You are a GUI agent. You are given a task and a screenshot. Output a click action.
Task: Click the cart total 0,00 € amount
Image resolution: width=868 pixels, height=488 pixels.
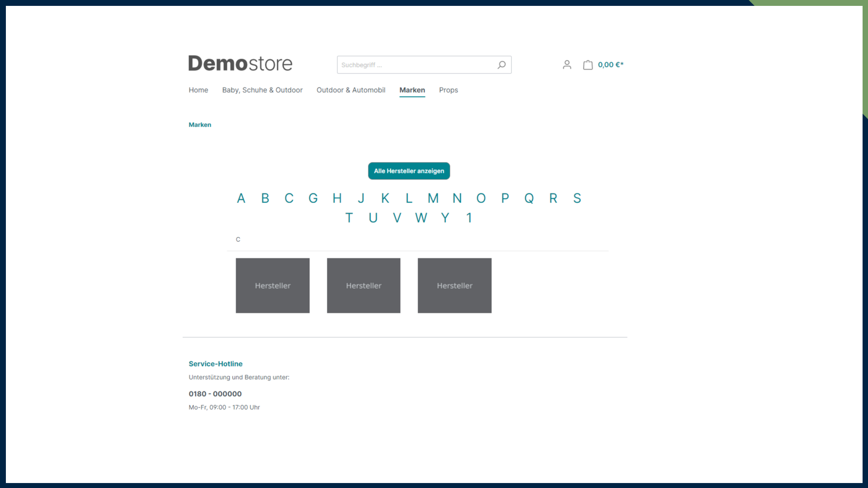(x=610, y=65)
